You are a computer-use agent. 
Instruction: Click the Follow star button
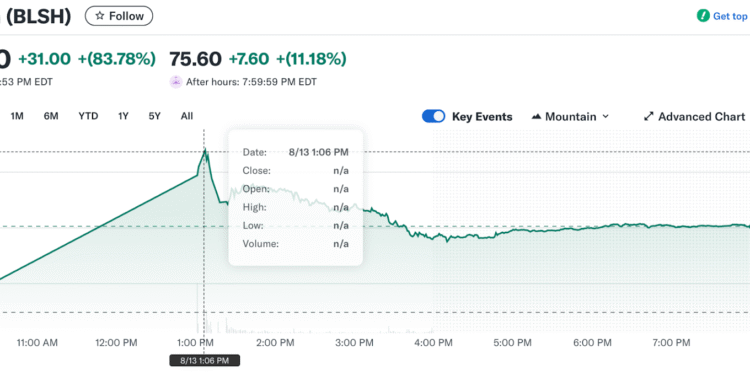coord(119,16)
